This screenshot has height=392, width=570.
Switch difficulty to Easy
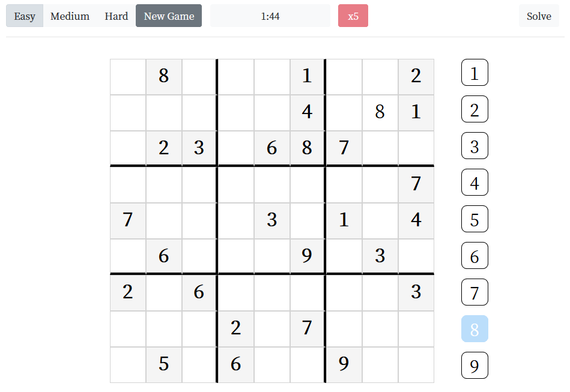[25, 16]
